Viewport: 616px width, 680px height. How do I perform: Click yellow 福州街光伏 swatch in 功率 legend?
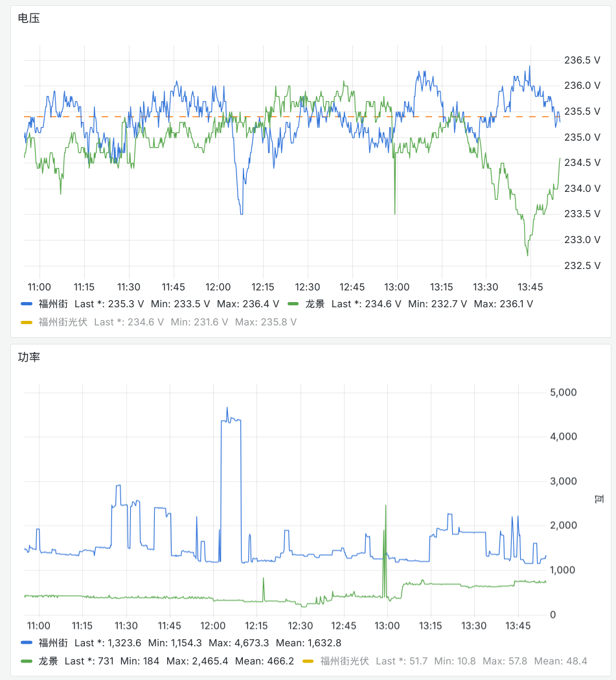308,661
